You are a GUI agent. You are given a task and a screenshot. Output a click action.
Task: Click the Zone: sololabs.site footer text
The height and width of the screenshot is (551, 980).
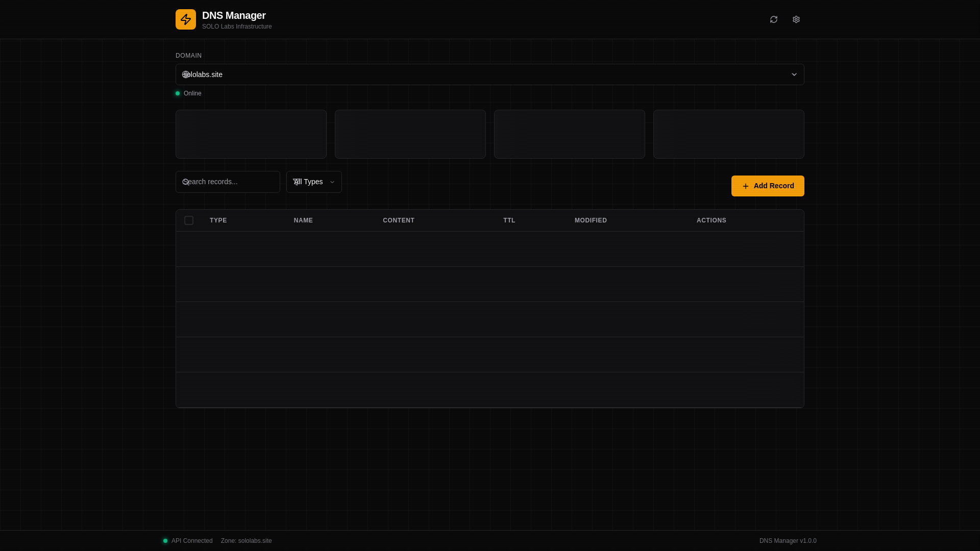[x=246, y=541]
